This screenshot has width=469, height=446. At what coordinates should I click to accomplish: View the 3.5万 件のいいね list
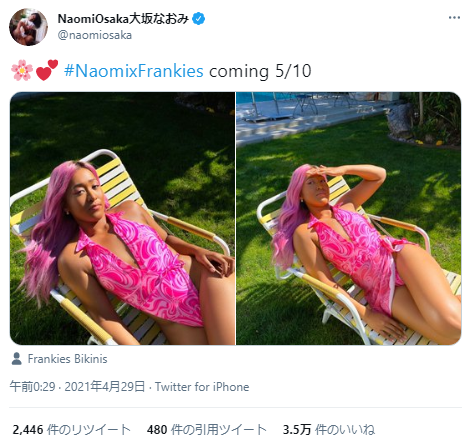pos(328,429)
